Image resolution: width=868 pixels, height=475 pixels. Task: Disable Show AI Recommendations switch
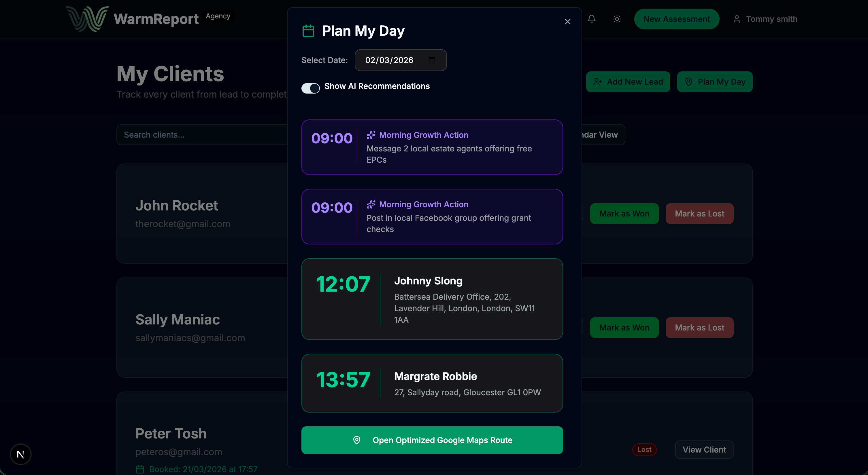point(310,88)
